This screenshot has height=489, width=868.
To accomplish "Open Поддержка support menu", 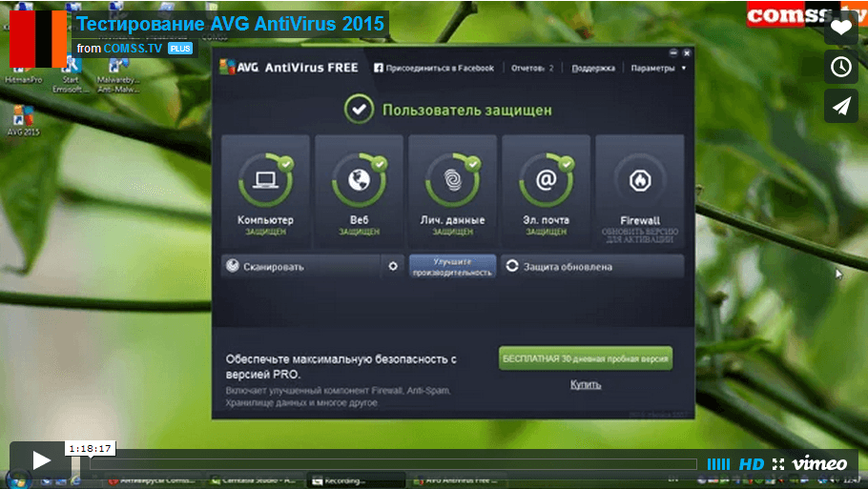I will click(x=593, y=68).
